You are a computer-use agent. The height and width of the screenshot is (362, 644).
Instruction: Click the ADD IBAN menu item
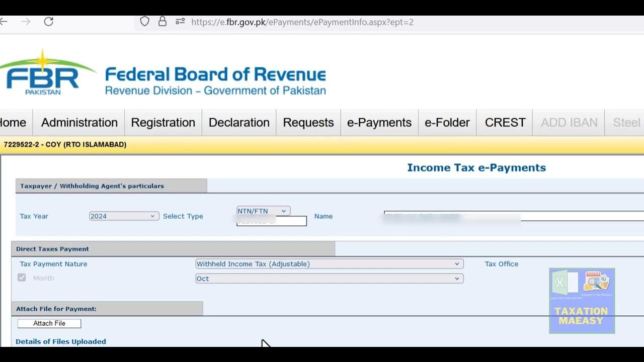coord(569,123)
